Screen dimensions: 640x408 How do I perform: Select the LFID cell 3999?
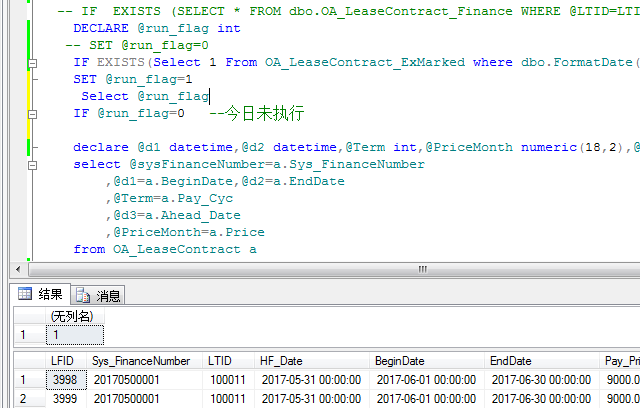[x=65, y=399]
